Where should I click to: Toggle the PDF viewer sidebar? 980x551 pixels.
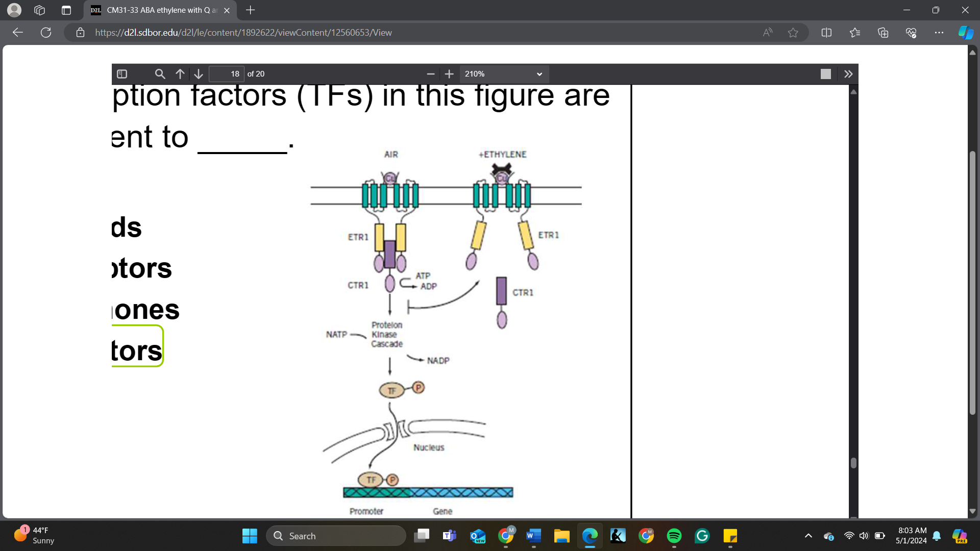pos(122,74)
